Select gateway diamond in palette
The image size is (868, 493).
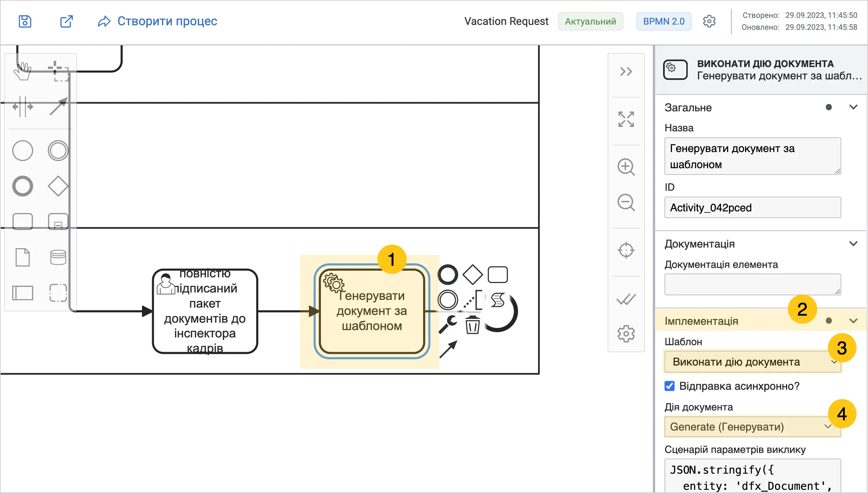click(58, 186)
